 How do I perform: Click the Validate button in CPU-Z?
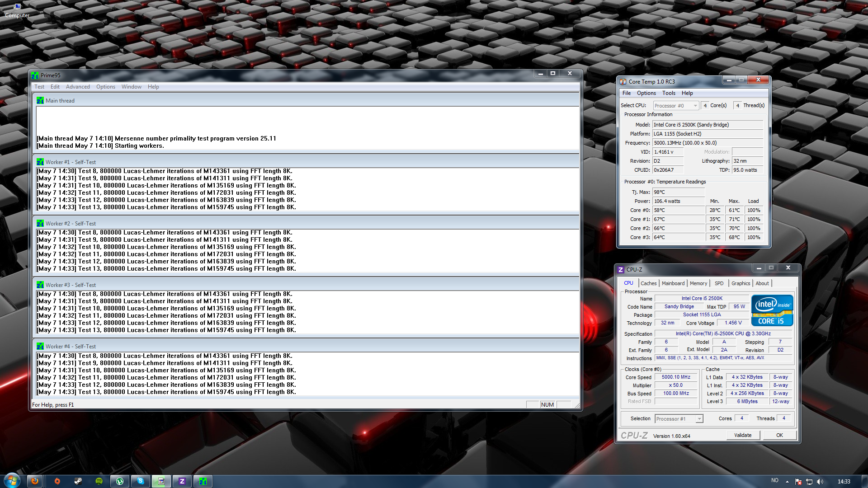743,435
